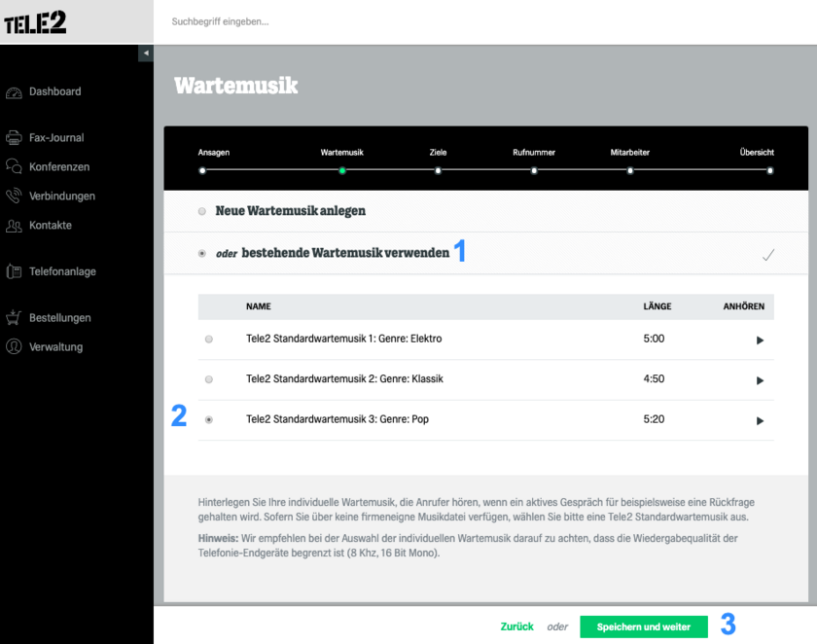Click the checkmark on bestehende Wartemusik row
The height and width of the screenshot is (644, 817).
[768, 255]
